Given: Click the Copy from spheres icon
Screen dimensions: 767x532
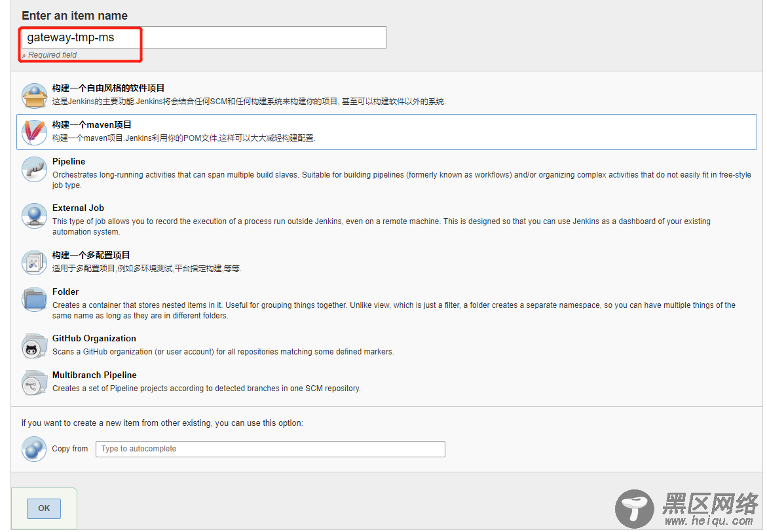Looking at the screenshot, I should tap(34, 449).
